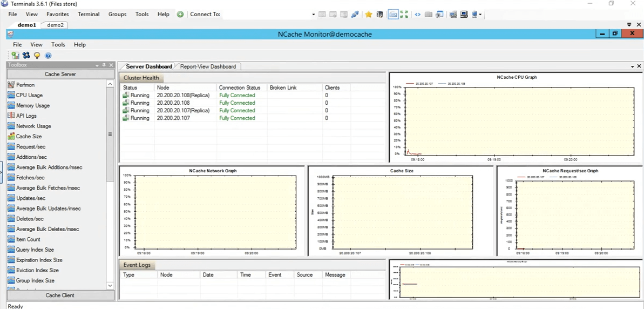
Task: Select Average Bulk Additions/msec in Toolbox
Action: [x=45, y=167]
